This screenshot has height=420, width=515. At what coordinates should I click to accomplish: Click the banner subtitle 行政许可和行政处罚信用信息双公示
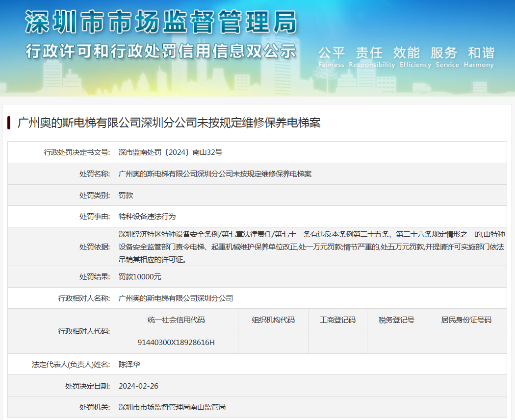coord(161,51)
